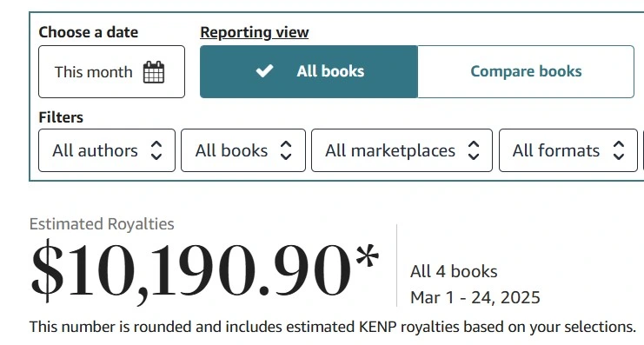644x345 pixels.
Task: Click the Reporting view underlined link
Action: [255, 32]
